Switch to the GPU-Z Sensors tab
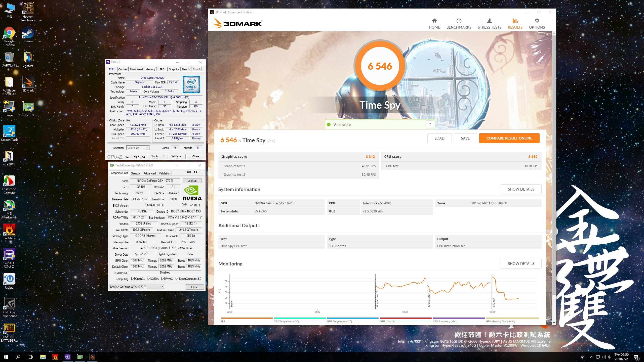The height and width of the screenshot is (362, 644). tap(136, 173)
